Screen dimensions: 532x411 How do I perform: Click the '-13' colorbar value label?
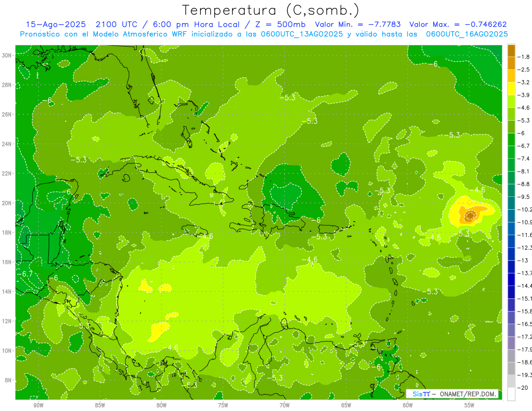click(x=523, y=260)
